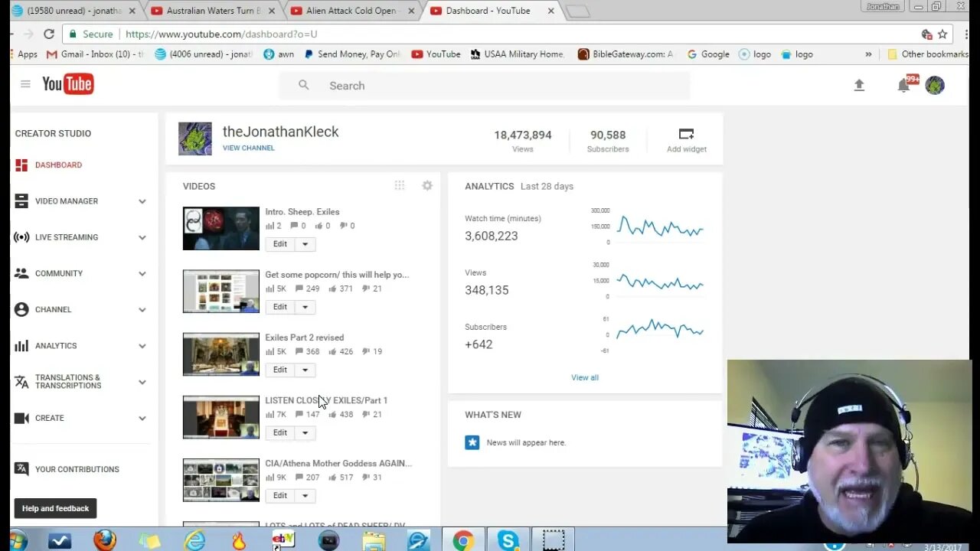Edit the CIA/Athena Mother Goddess video
The image size is (980, 551).
[x=280, y=495]
